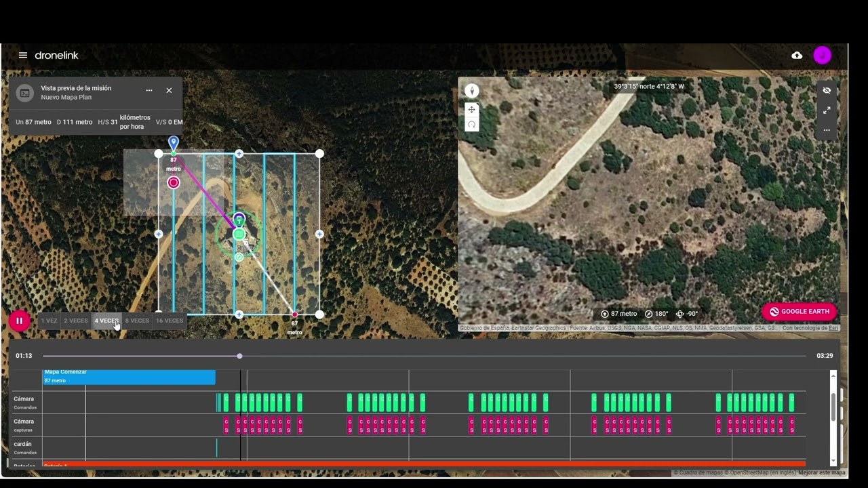Viewport: 868px width, 488px height.
Task: Click the green drone position icon
Action: coord(239,234)
